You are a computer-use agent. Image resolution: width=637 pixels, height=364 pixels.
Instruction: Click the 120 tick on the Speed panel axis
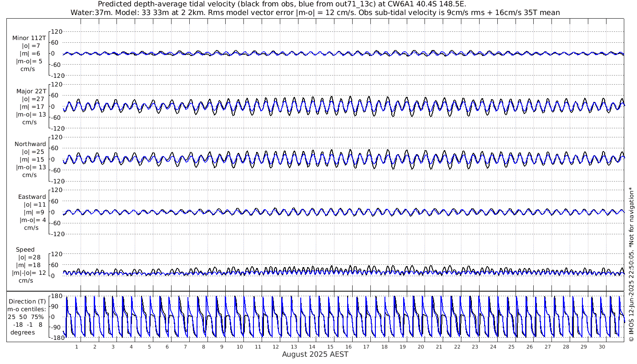[x=56, y=254]
